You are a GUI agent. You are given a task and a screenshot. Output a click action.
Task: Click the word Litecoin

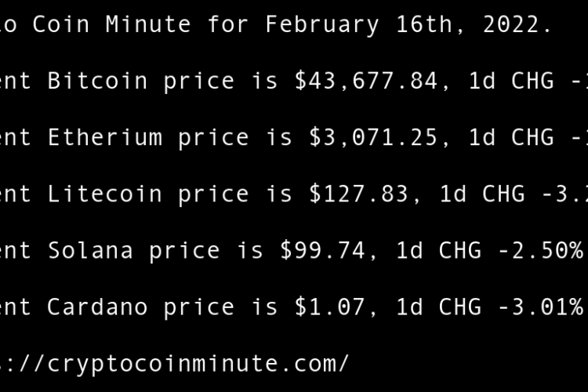(105, 194)
